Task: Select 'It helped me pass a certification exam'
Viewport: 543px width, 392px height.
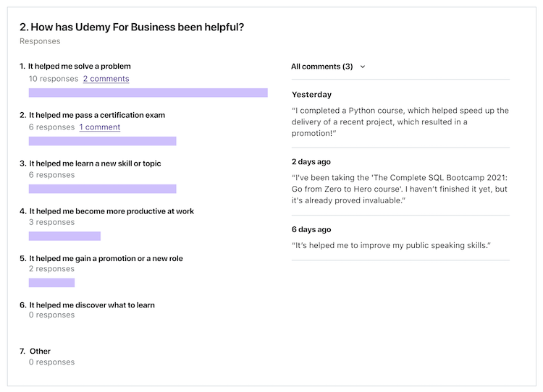Action: point(97,115)
